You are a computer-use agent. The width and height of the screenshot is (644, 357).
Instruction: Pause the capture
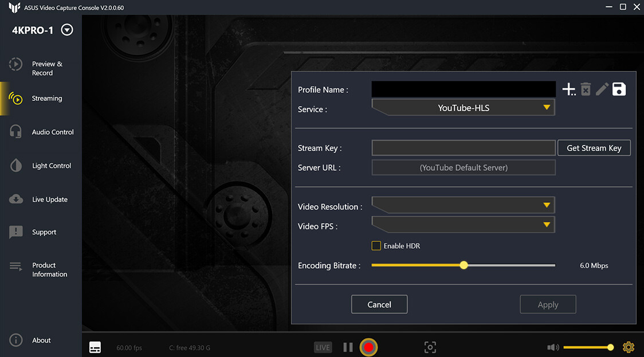pos(348,348)
